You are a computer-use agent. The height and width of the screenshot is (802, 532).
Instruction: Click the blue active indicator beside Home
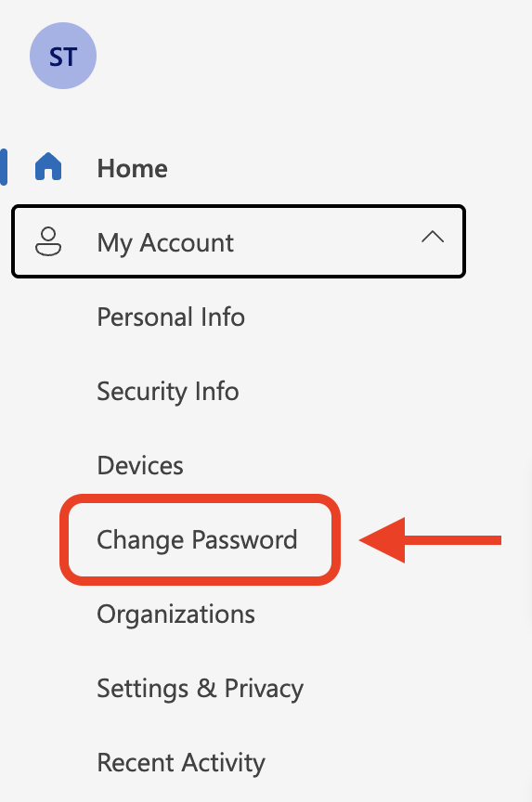pos(4,167)
